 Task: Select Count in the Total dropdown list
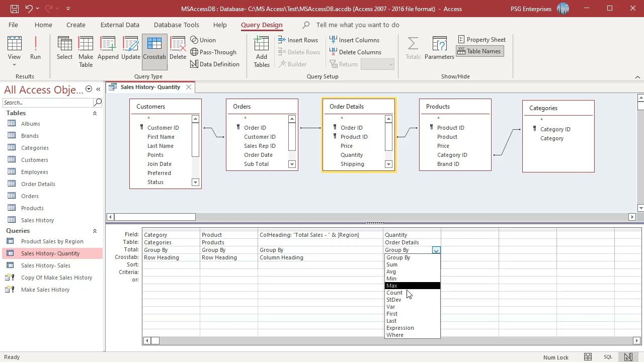click(x=412, y=293)
